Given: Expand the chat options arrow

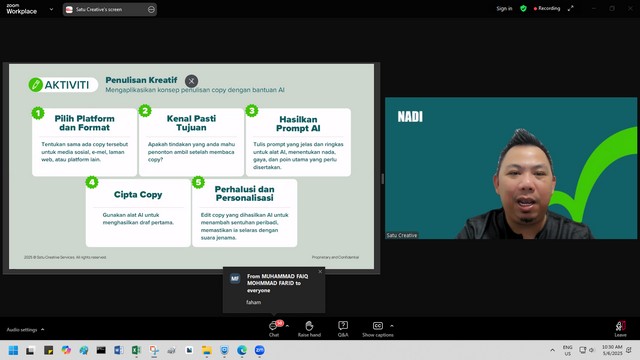Looking at the screenshot, I should [287, 326].
